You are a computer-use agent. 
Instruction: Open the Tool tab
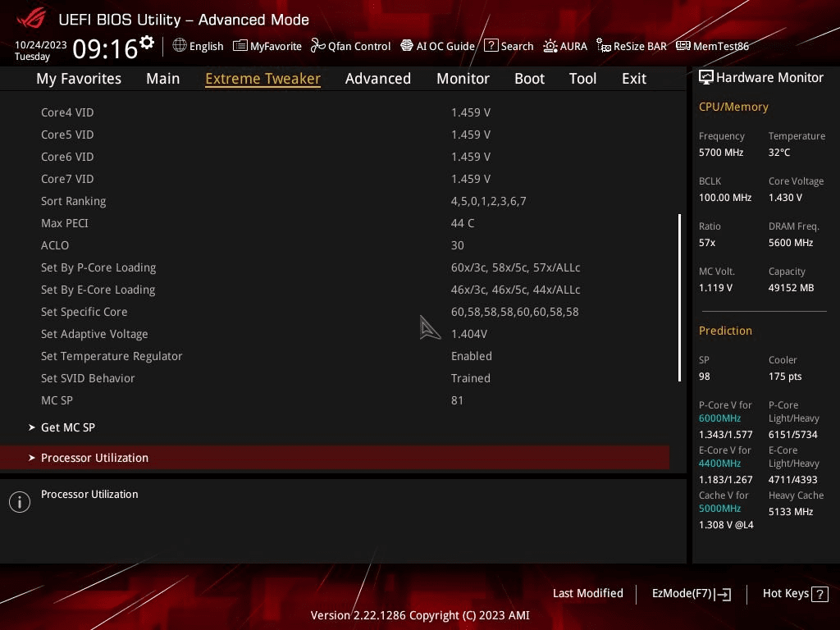click(x=582, y=79)
